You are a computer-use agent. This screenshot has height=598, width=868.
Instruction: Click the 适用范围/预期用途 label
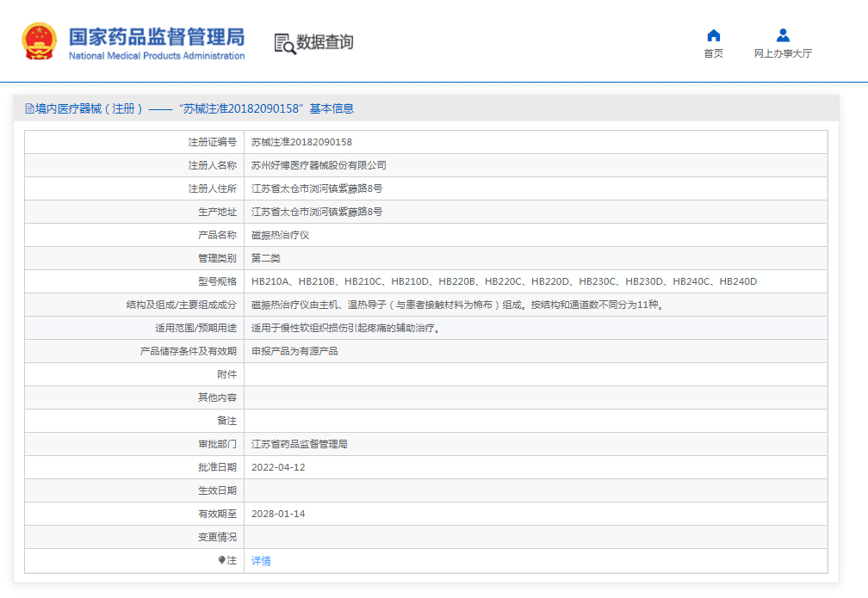(196, 328)
